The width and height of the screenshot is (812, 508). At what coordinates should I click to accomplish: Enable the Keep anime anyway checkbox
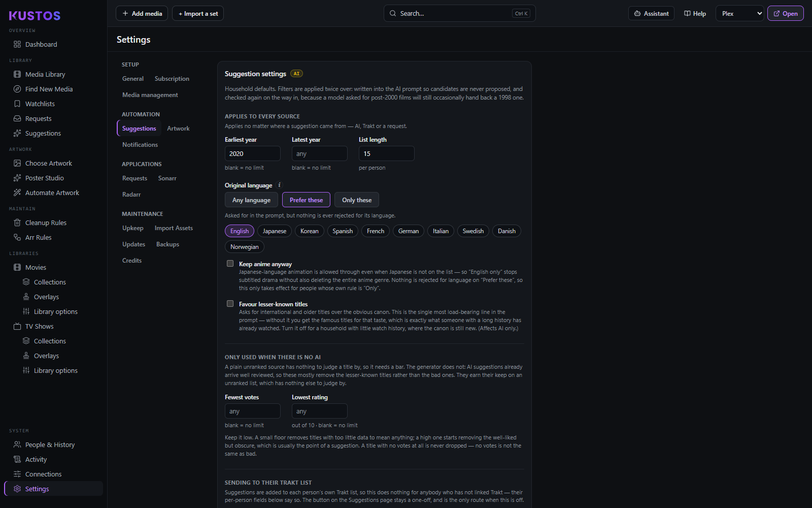coord(230,264)
